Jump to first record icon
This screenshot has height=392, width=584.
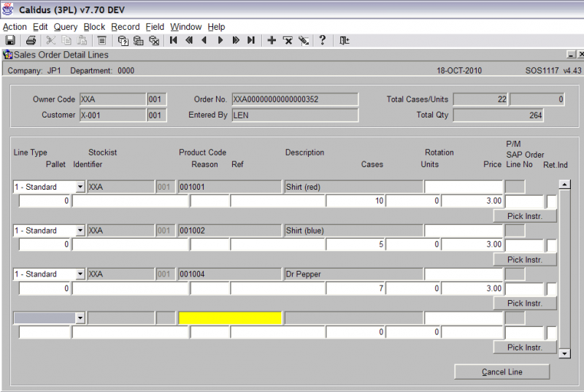173,40
